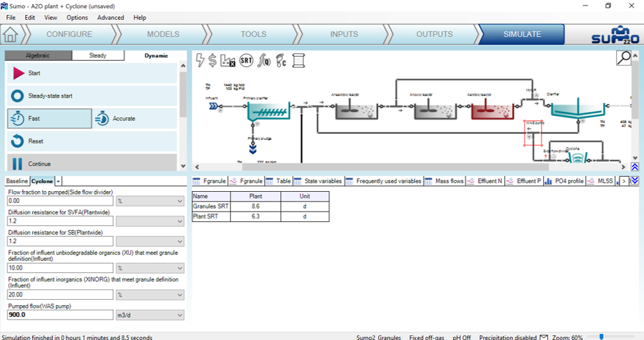Open unit dropdown for Pumped flow WAS pump
644x340 pixels.
coord(150,315)
